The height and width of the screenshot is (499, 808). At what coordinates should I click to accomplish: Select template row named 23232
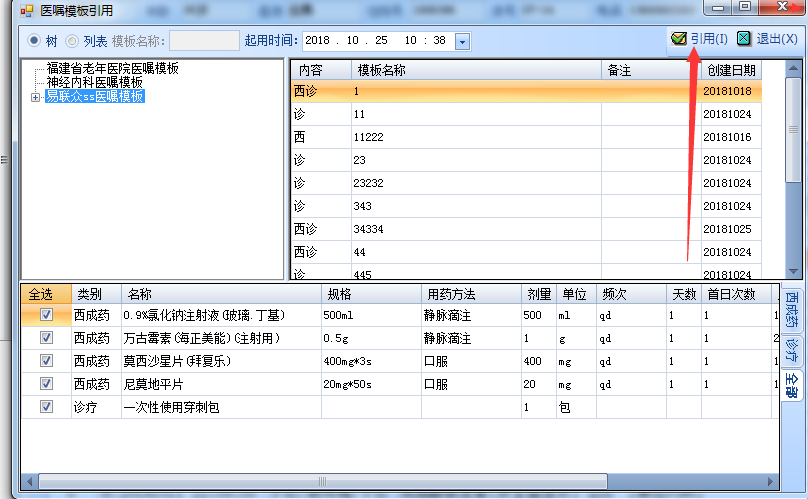pos(526,183)
